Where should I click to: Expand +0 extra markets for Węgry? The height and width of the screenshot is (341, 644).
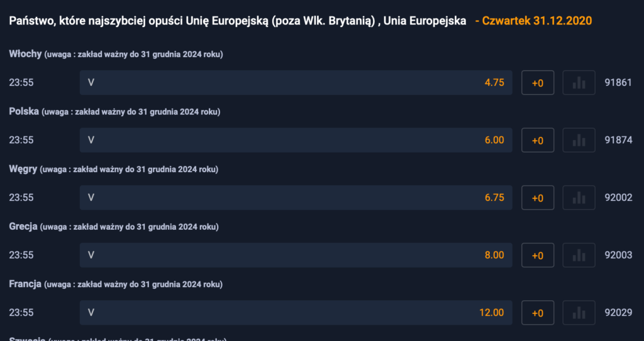pyautogui.click(x=538, y=197)
